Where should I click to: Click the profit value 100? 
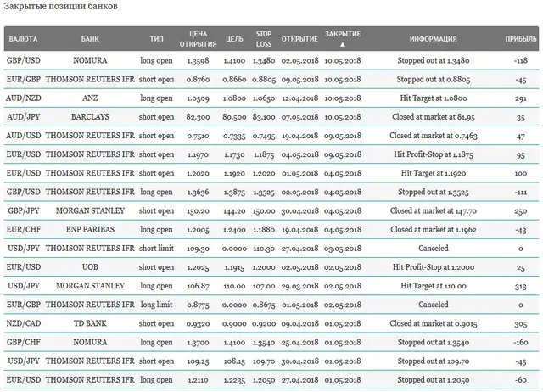click(521, 173)
